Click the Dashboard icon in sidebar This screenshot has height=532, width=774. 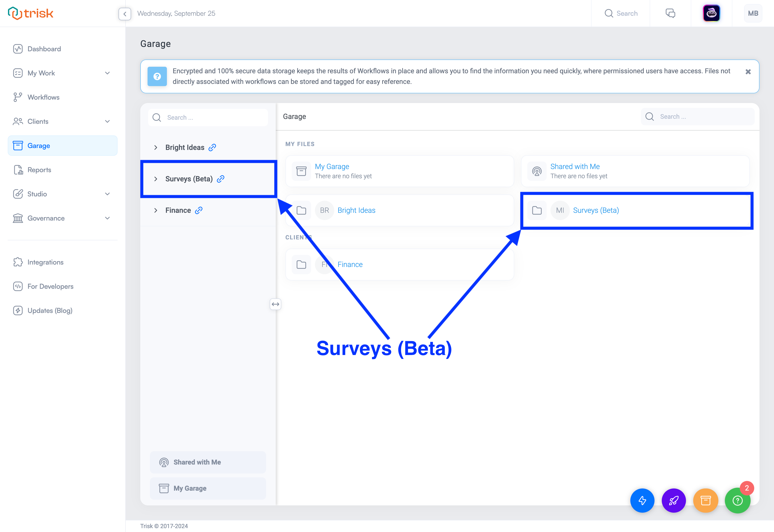click(18, 49)
